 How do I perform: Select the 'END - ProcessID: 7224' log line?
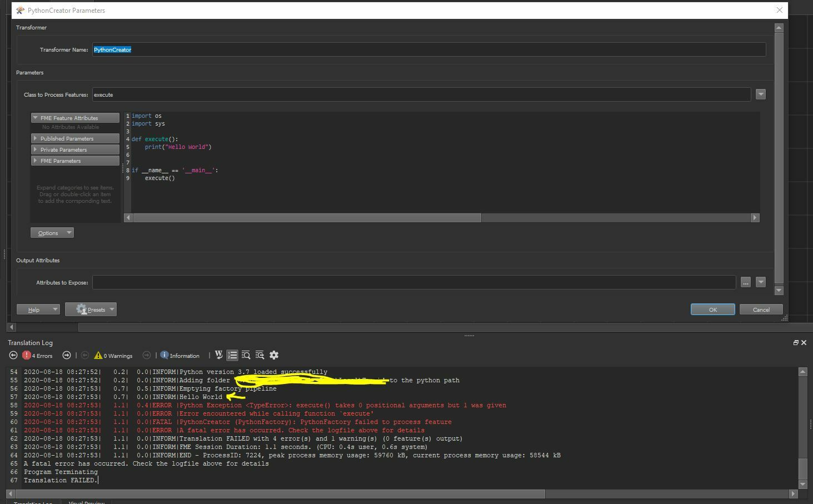pyautogui.click(x=292, y=455)
